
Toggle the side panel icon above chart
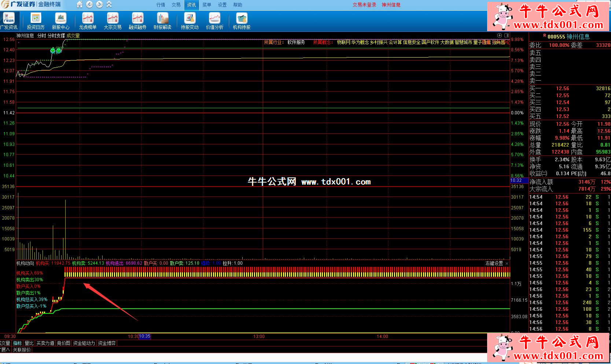[x=507, y=36]
